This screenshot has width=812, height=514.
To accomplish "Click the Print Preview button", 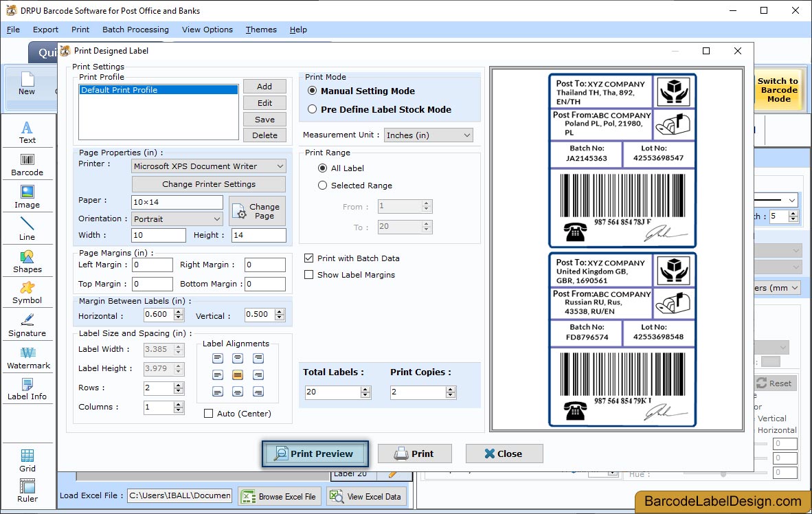I will [x=315, y=454].
